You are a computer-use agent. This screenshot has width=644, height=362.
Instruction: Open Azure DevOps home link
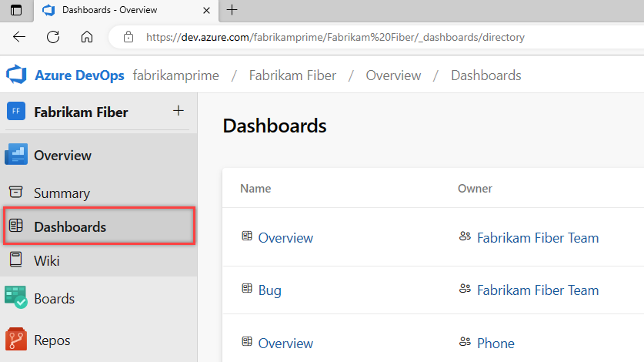(79, 75)
